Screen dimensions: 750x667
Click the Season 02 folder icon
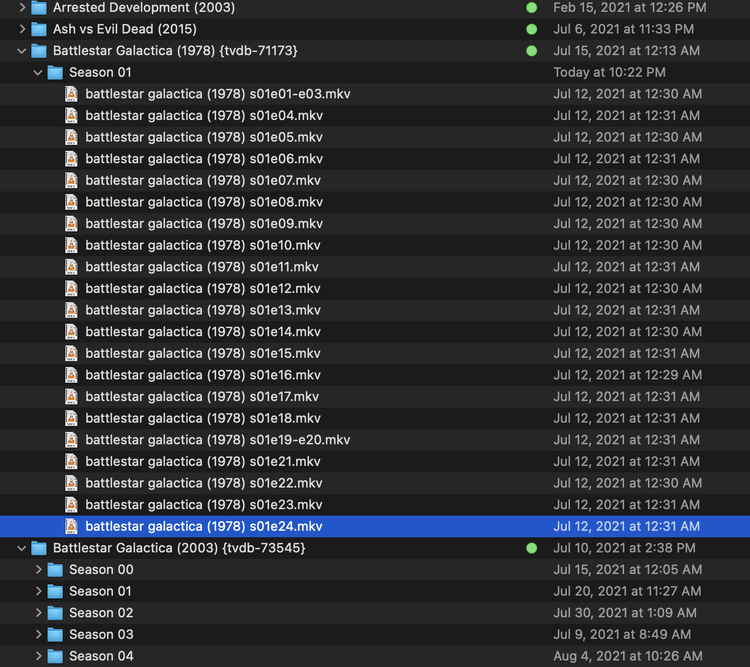pos(55,613)
